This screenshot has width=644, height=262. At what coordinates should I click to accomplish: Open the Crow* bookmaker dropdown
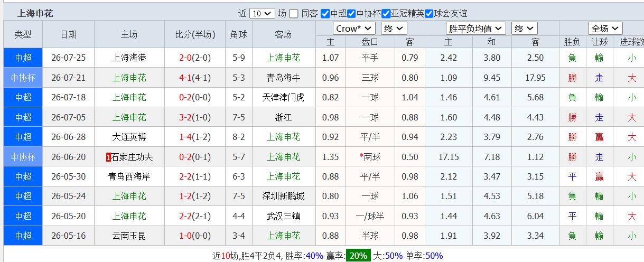[354, 29]
